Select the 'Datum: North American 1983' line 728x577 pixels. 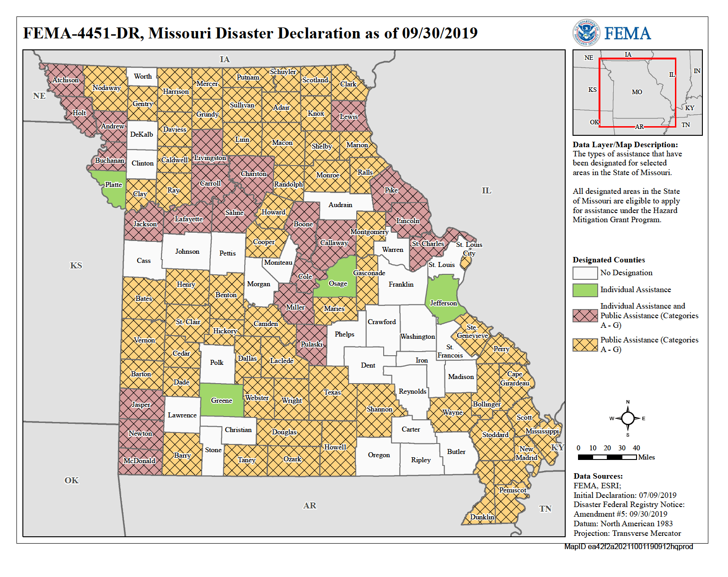tap(623, 524)
